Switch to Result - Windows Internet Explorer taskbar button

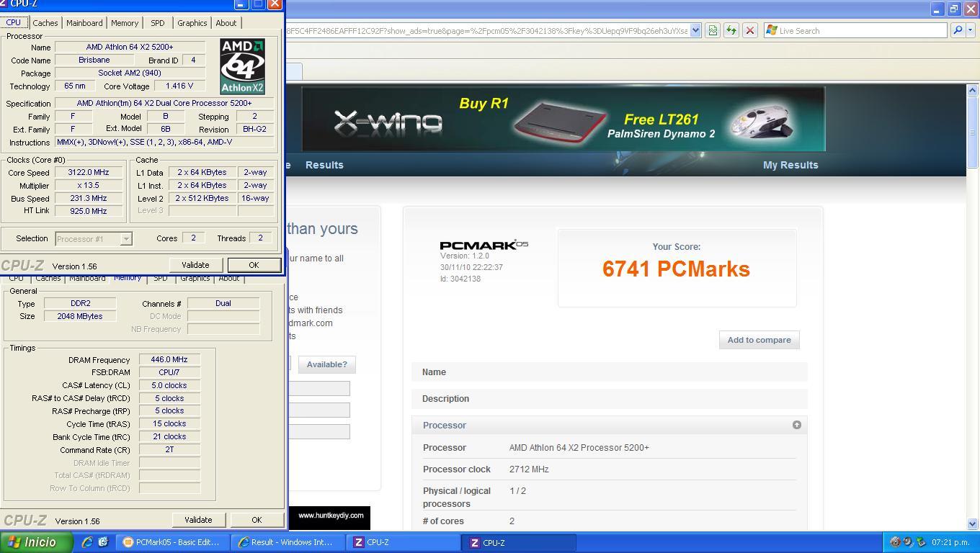pyautogui.click(x=288, y=542)
